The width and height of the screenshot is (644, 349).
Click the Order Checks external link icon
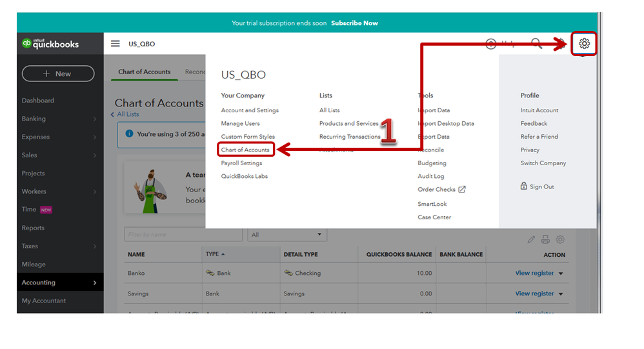pyautogui.click(x=462, y=189)
